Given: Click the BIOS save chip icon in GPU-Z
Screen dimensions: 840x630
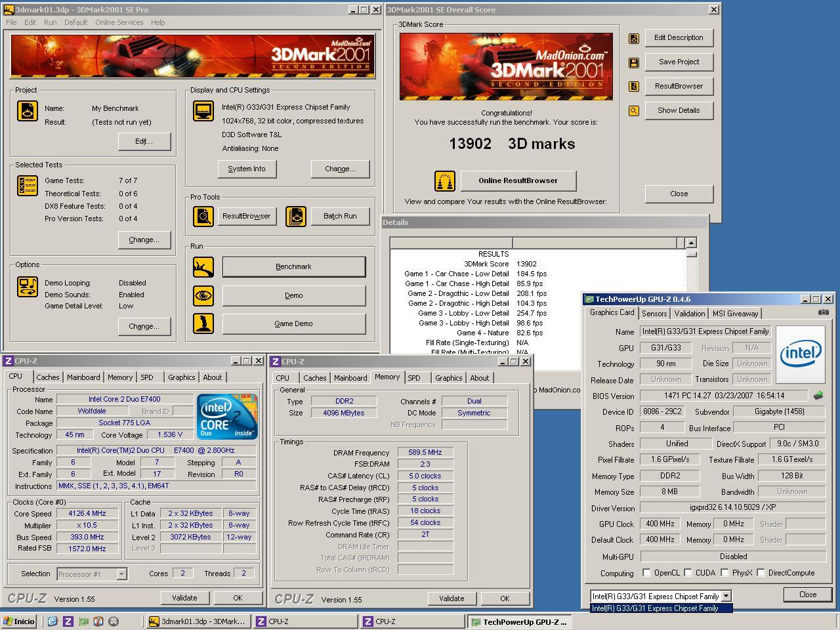Looking at the screenshot, I should [818, 396].
